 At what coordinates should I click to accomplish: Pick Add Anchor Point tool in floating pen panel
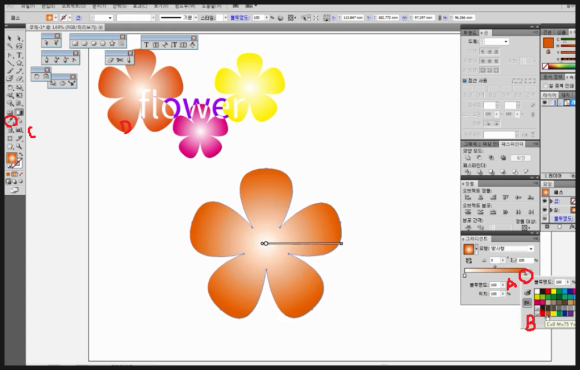[x=56, y=60]
